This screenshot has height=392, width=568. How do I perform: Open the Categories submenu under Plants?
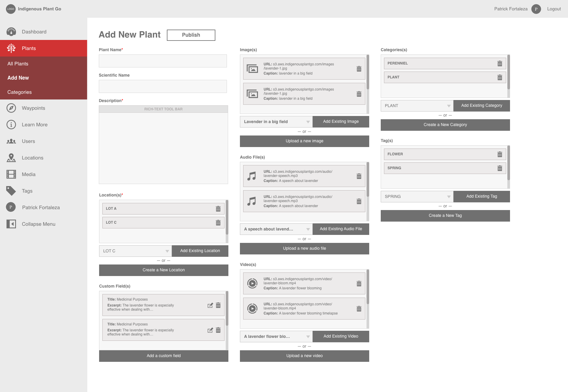click(x=20, y=92)
